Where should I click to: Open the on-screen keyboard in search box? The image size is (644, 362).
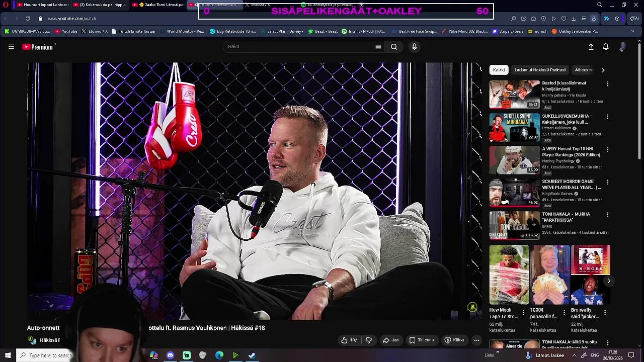(x=378, y=47)
